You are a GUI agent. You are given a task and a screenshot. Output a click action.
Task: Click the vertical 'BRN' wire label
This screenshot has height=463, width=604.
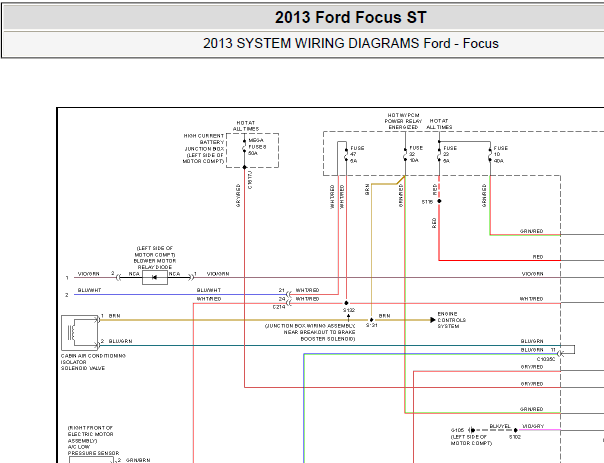[367, 189]
